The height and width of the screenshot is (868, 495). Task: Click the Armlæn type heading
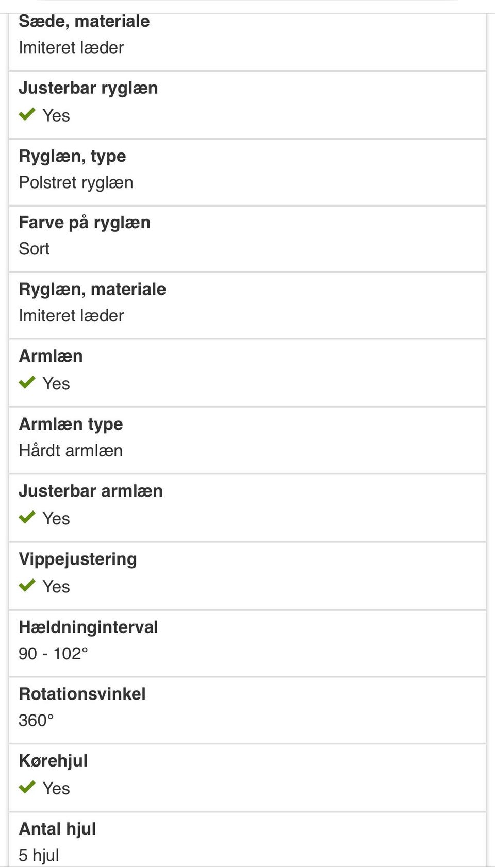coord(71,424)
